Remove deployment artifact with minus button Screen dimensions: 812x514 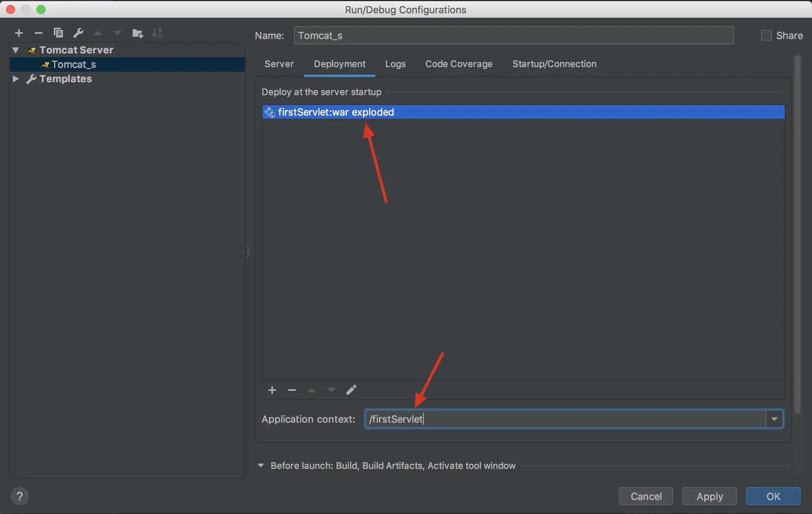point(292,390)
